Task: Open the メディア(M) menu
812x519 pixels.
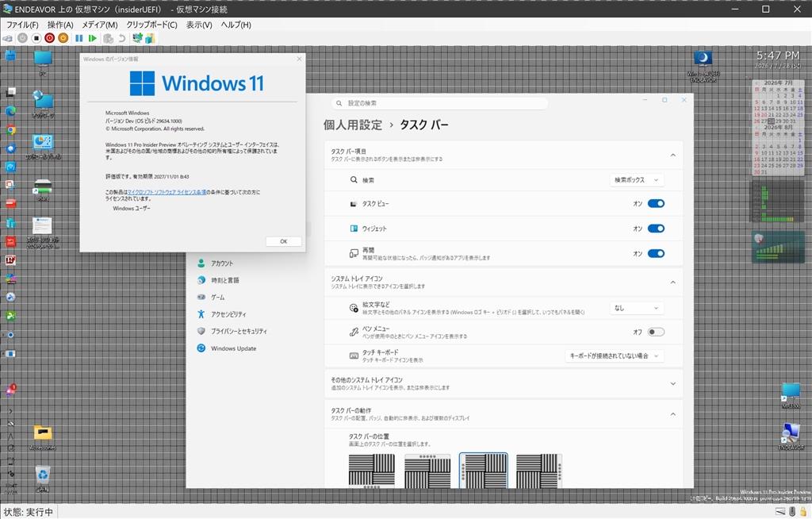Action: coord(99,25)
